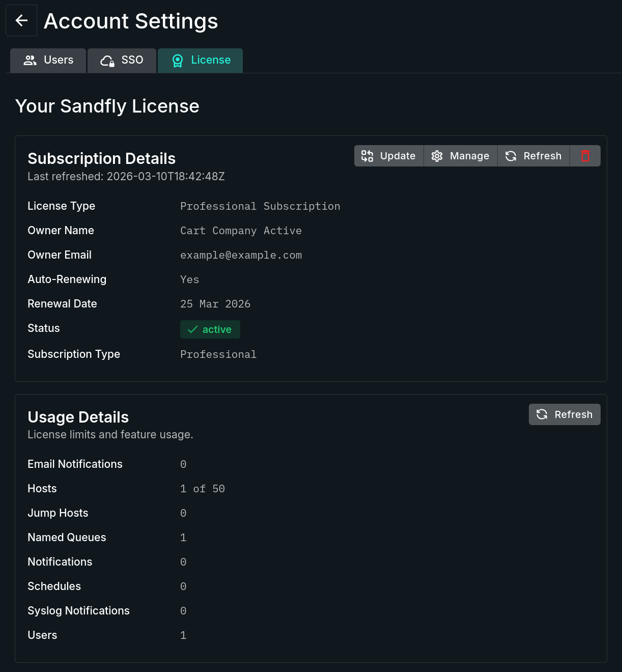Click the Syslog Notifications label
622x672 pixels.
tap(78, 611)
